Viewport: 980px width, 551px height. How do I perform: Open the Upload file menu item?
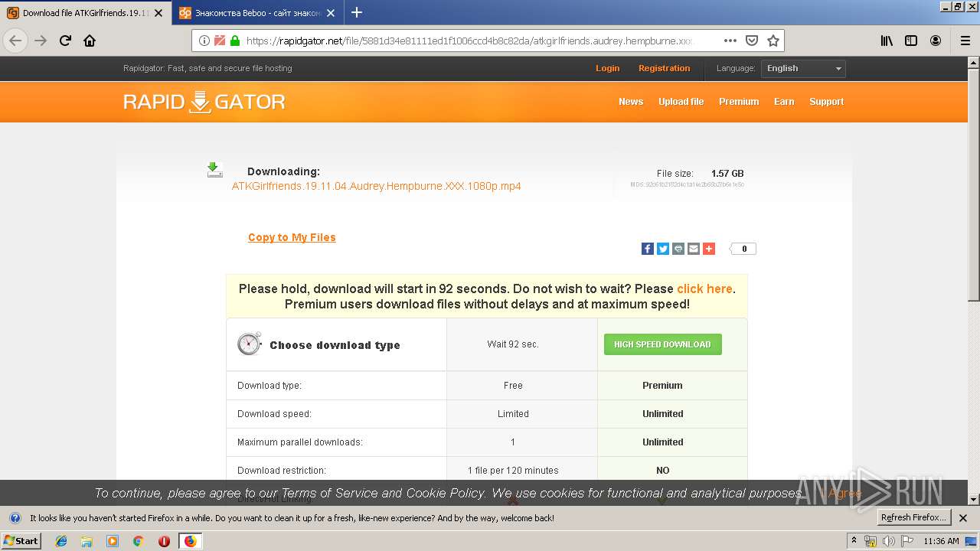coord(681,102)
